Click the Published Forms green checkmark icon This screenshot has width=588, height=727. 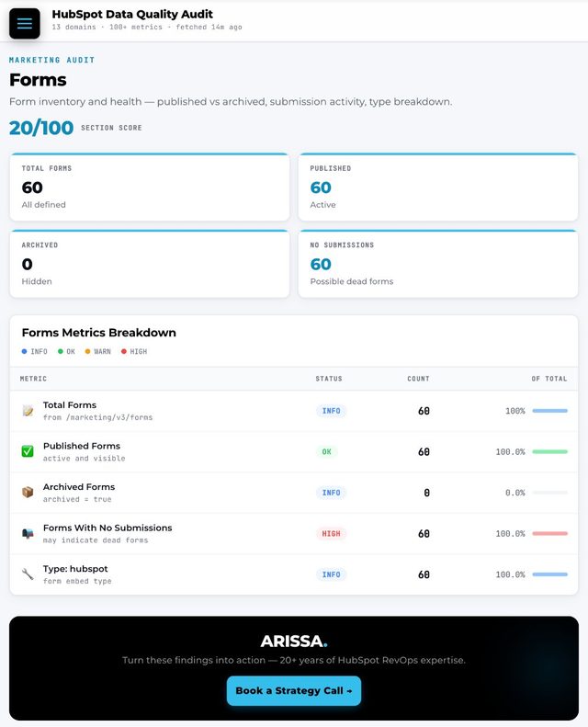tap(28, 451)
